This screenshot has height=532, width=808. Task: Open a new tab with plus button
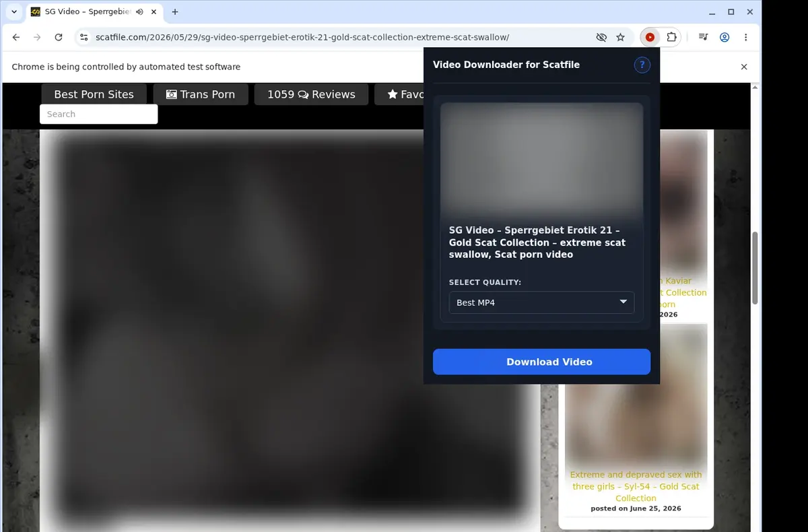coord(175,12)
